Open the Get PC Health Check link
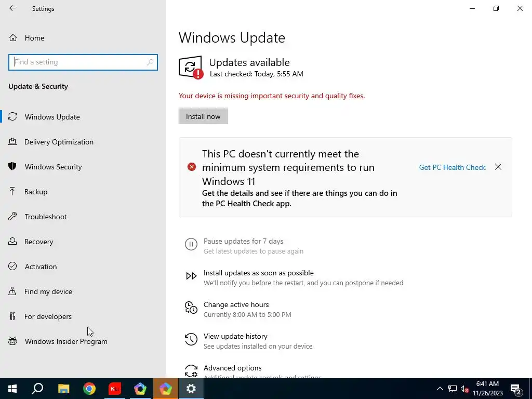 [x=453, y=167]
